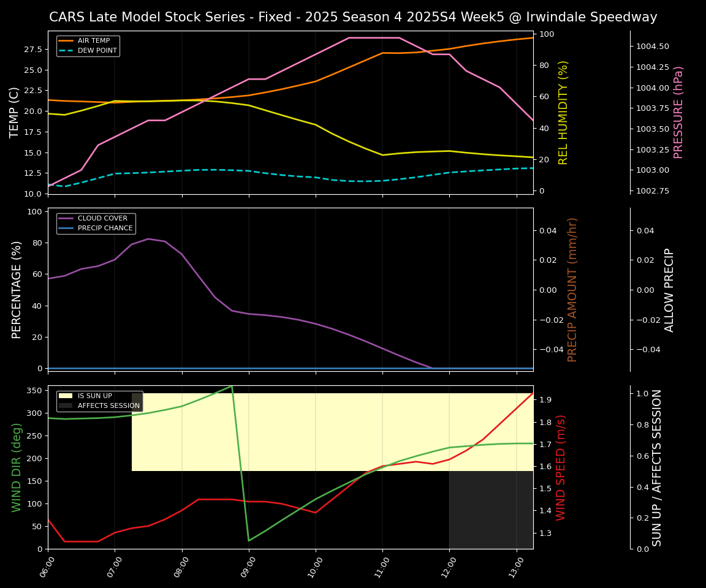The height and width of the screenshot is (588, 706).
Task: Click the 1004.50 pressure tick label
Action: (652, 47)
